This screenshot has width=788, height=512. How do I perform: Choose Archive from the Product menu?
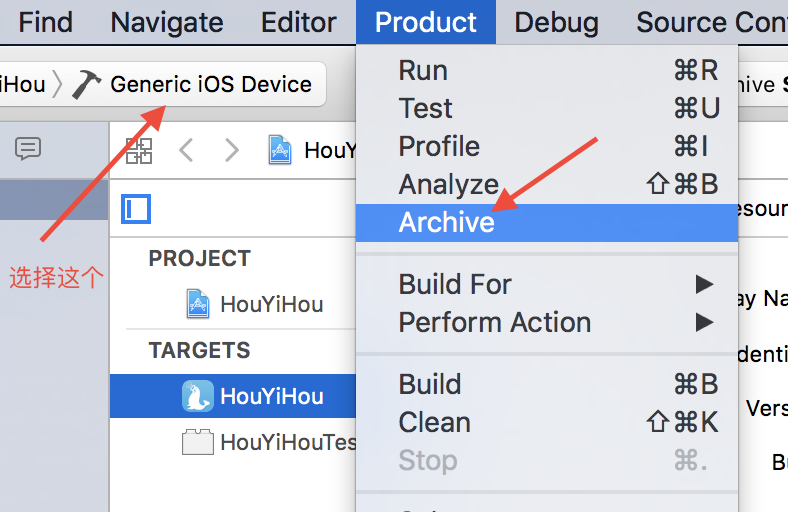tap(447, 222)
